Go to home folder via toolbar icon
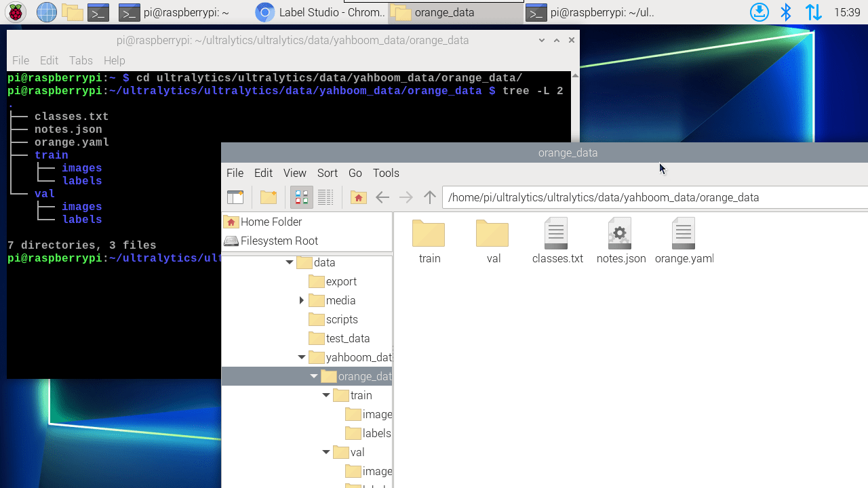 [358, 197]
